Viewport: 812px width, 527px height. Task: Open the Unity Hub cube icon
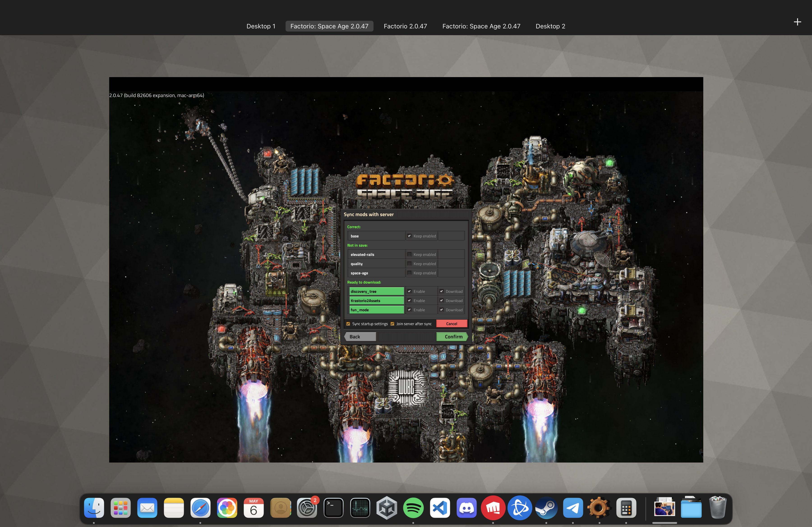387,508
